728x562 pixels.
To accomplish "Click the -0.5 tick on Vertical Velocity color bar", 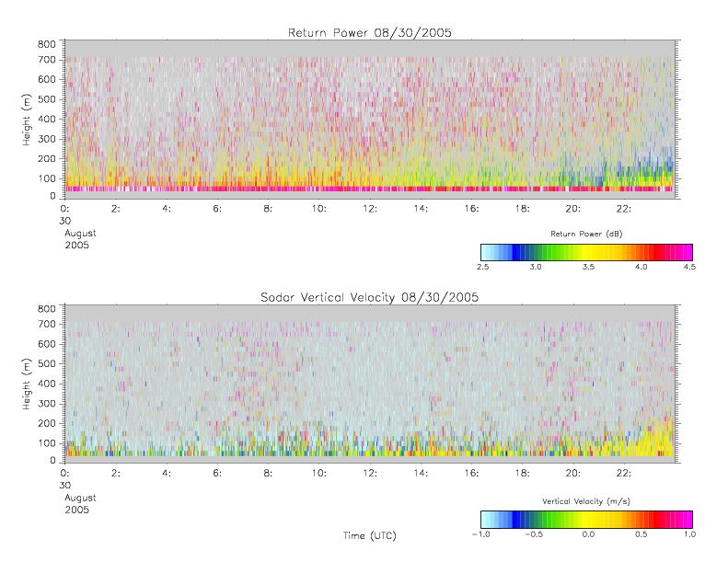I will pos(534,534).
